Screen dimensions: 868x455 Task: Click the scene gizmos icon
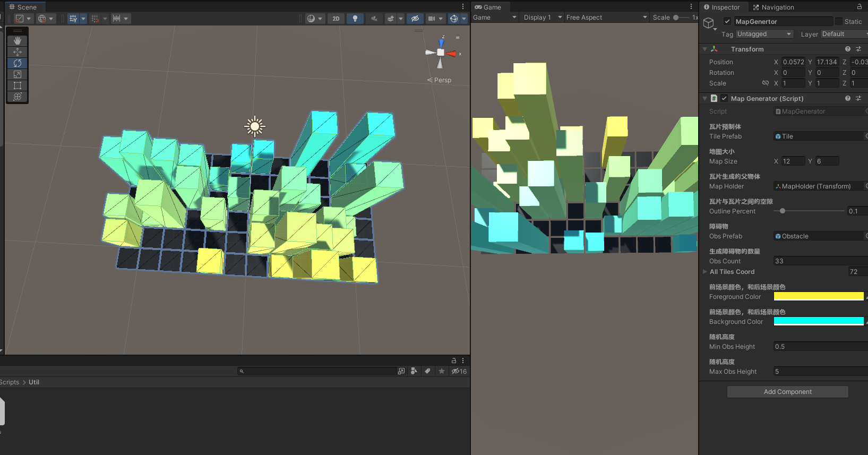454,19
